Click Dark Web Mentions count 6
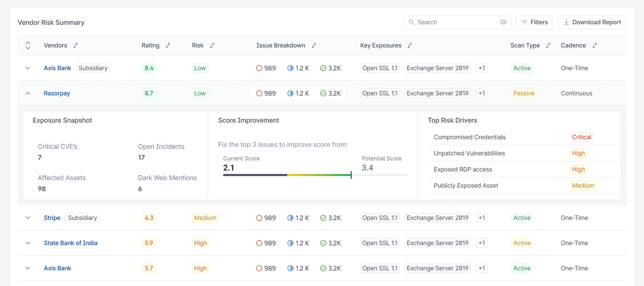644x286 pixels. pos(140,189)
